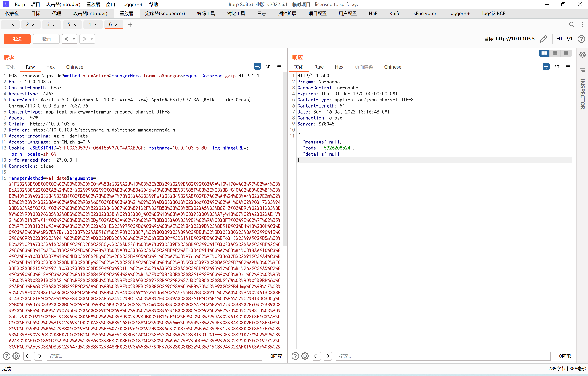
Task: Edit the target with the pencil icon
Action: click(x=544, y=39)
